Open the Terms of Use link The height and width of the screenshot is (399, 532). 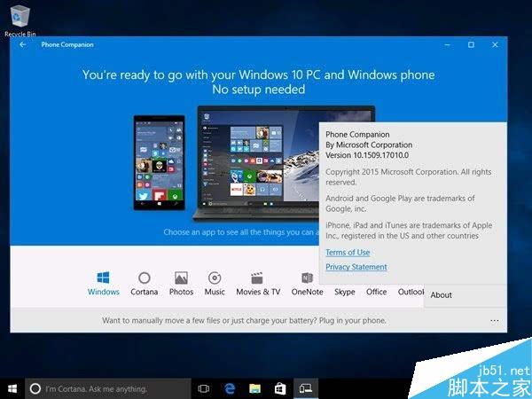[348, 253]
